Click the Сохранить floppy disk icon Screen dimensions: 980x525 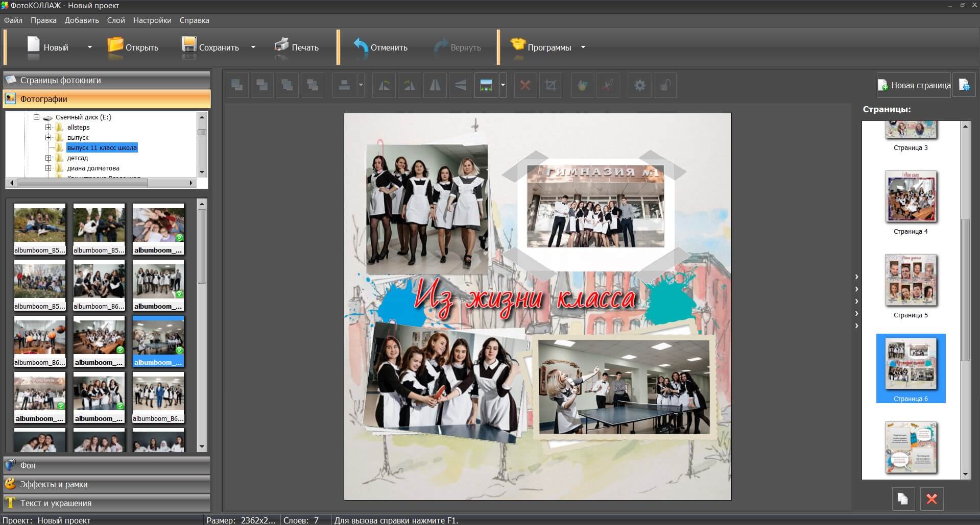[x=189, y=45]
